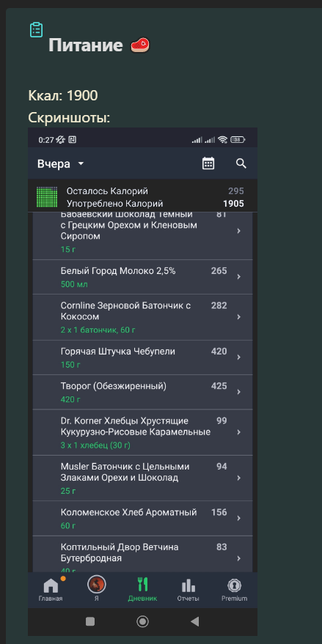Click the green calorie grid indicator
The image size is (322, 644).
pyautogui.click(x=46, y=197)
